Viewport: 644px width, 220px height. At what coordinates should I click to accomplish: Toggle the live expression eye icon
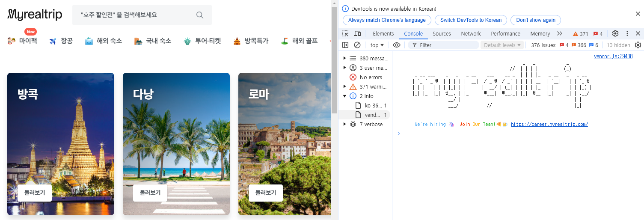click(397, 45)
